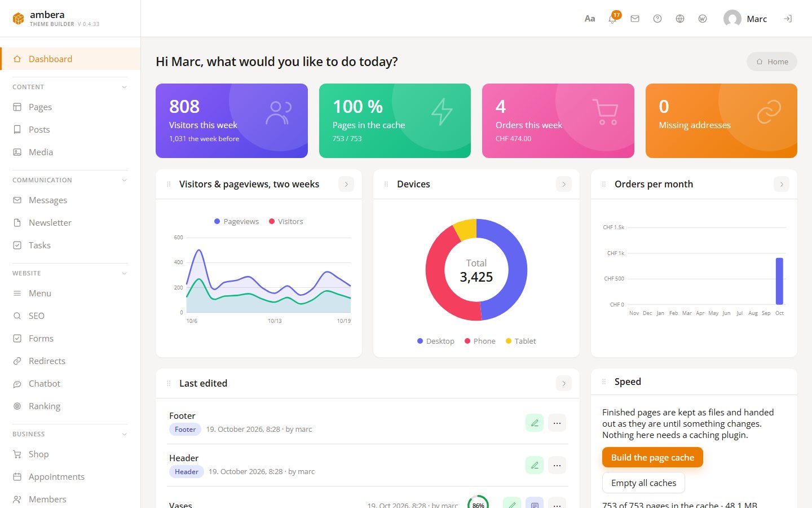Toggle the Phone legend item

(480, 341)
